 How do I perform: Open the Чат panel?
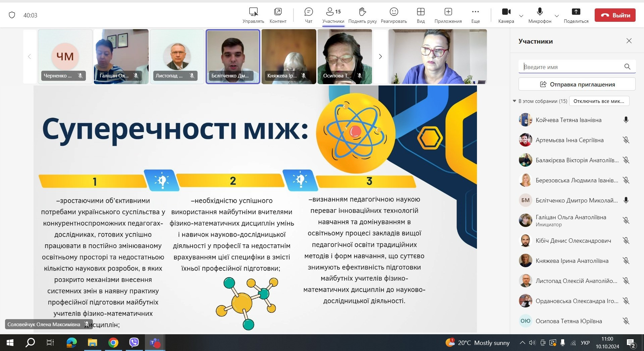pos(309,15)
